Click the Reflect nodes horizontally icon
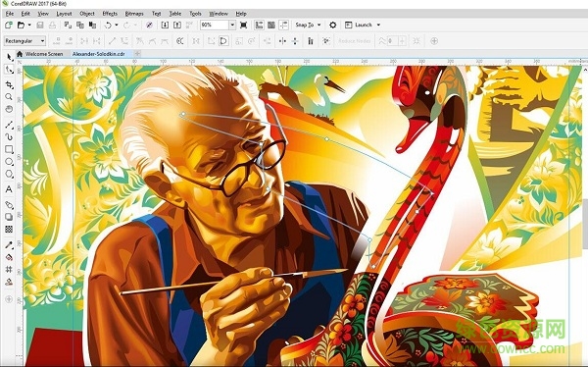Viewport: 588px width, 367px height. [x=282, y=40]
